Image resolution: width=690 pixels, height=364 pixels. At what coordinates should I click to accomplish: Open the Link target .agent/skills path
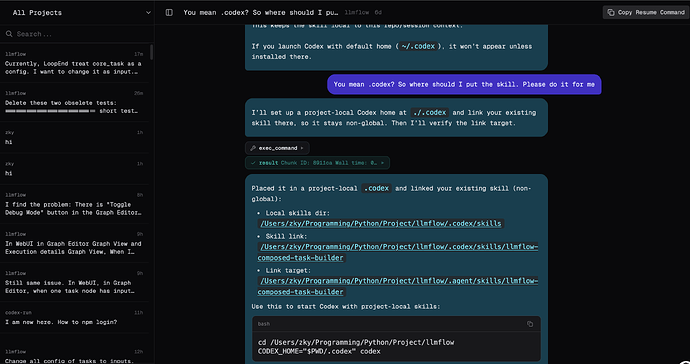click(398, 287)
